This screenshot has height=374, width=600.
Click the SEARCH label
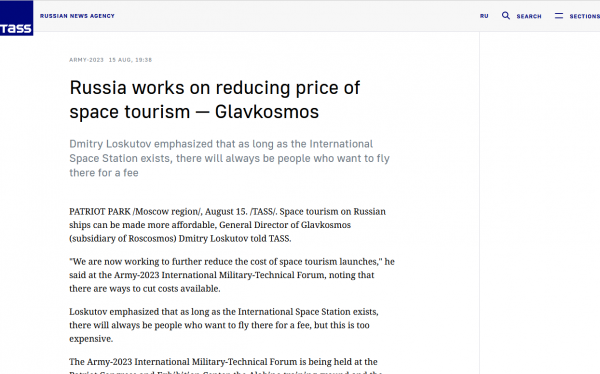[529, 16]
